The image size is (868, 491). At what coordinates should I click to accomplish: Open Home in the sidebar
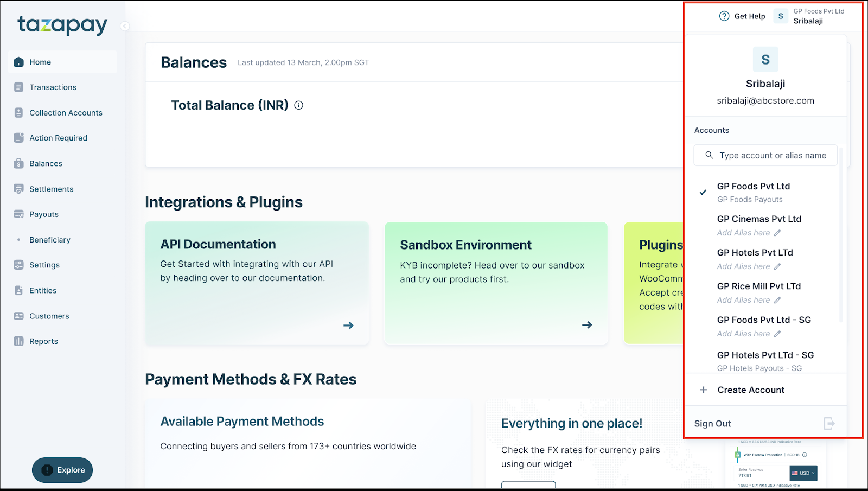coord(63,62)
